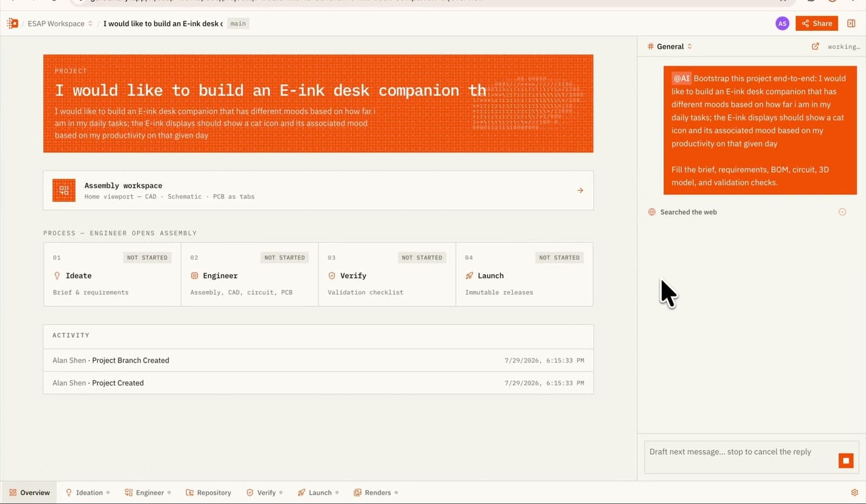Image resolution: width=866 pixels, height=504 pixels.
Task: Click the @AI mention in message
Action: tap(681, 78)
